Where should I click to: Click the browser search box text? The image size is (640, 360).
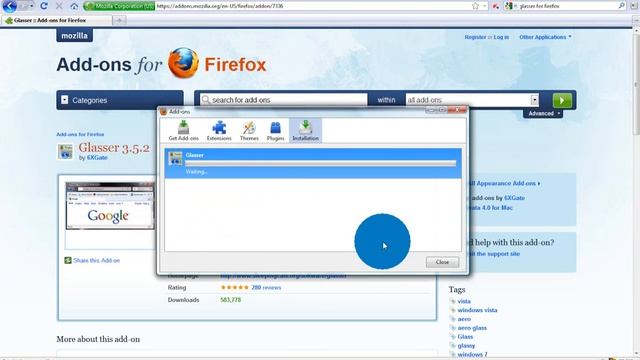click(540, 6)
